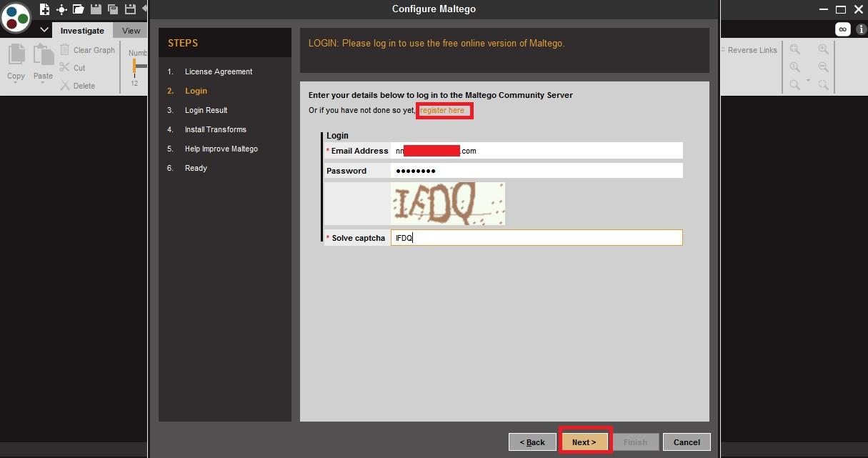Screen dimensions: 868x458
Task: Open the zoom options dropdown arrow
Action: click(809, 81)
